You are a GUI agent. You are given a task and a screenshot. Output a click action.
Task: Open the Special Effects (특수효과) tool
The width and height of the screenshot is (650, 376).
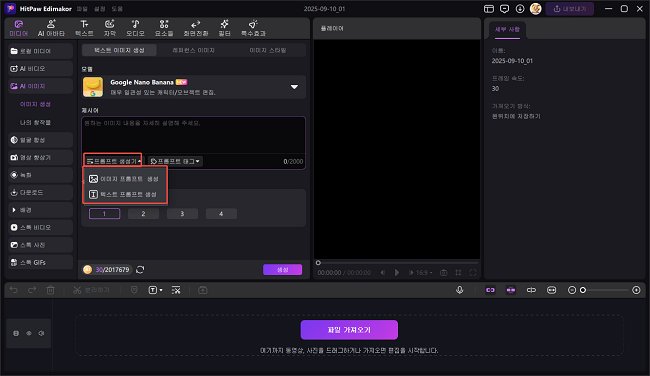pyautogui.click(x=253, y=28)
